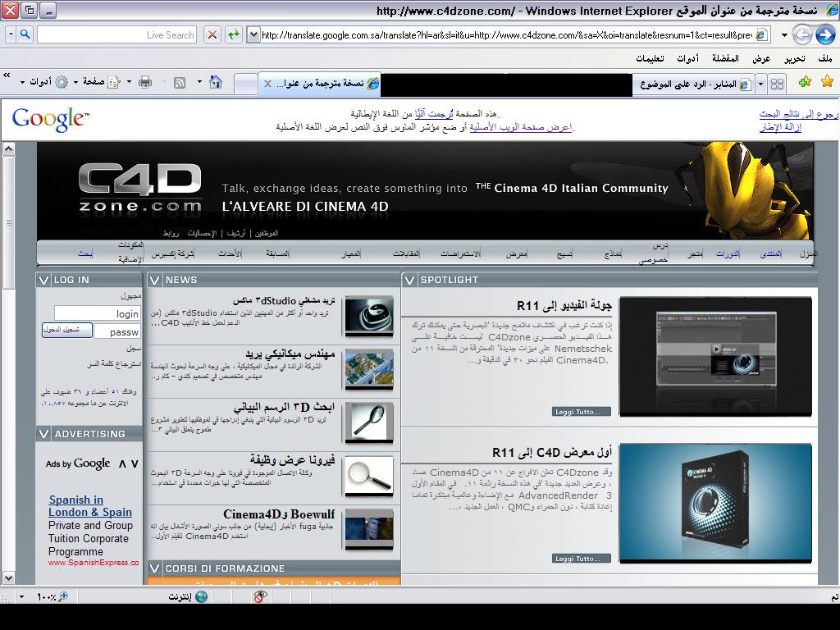Click the Live Search magnifier icon
Screen dimensions: 840x630
(x=25, y=34)
